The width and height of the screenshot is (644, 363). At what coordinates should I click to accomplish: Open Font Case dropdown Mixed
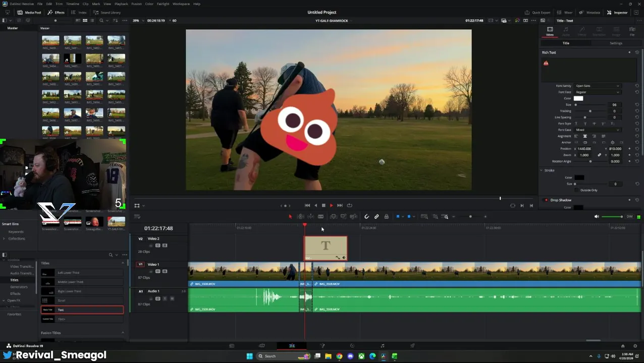pos(597,130)
